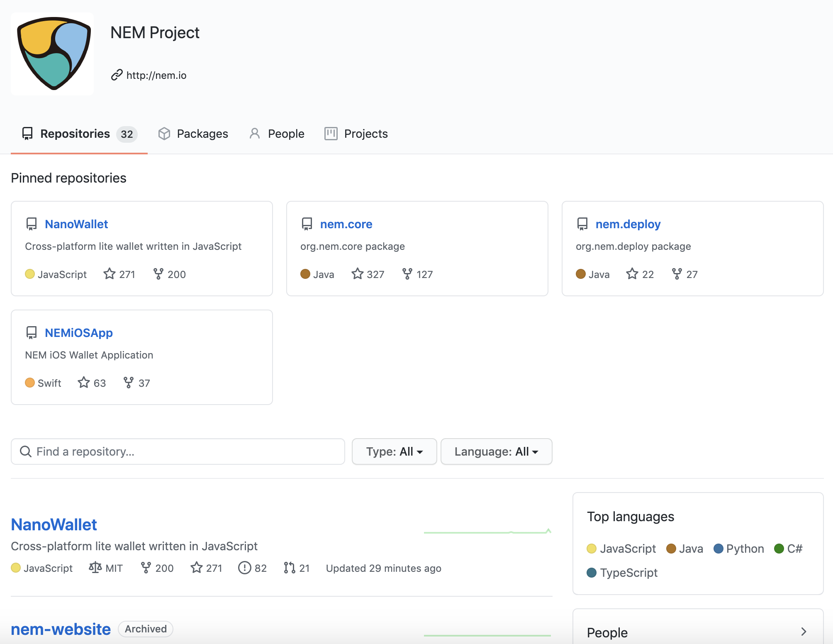The height and width of the screenshot is (644, 833).
Task: Click repo icon on nem.deploy card
Action: (582, 224)
